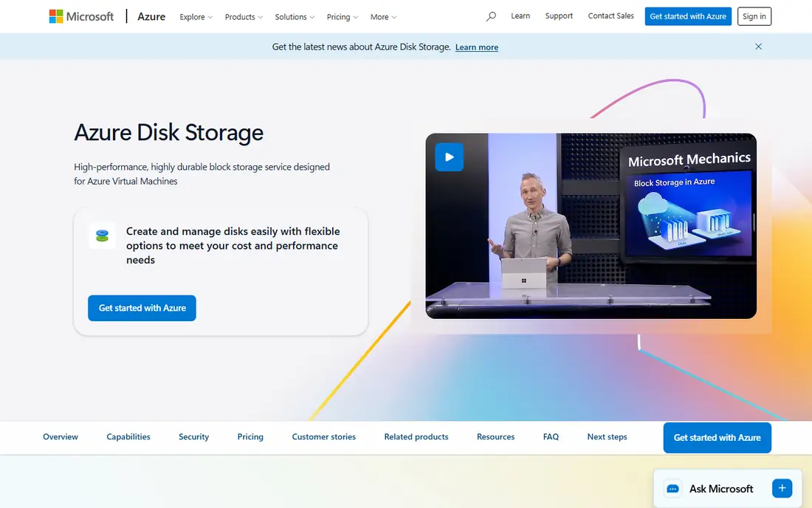Click the Microsoft logo
The image size is (812, 508).
(x=81, y=16)
